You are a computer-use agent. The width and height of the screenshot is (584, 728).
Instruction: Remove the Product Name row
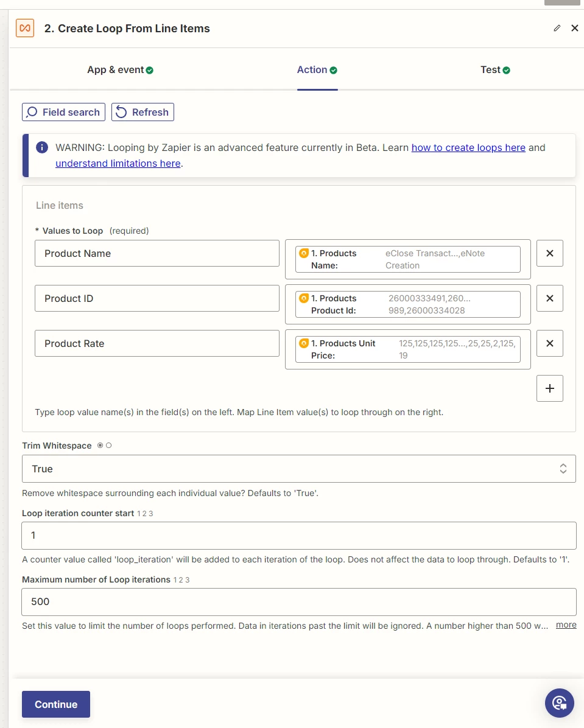pos(550,253)
